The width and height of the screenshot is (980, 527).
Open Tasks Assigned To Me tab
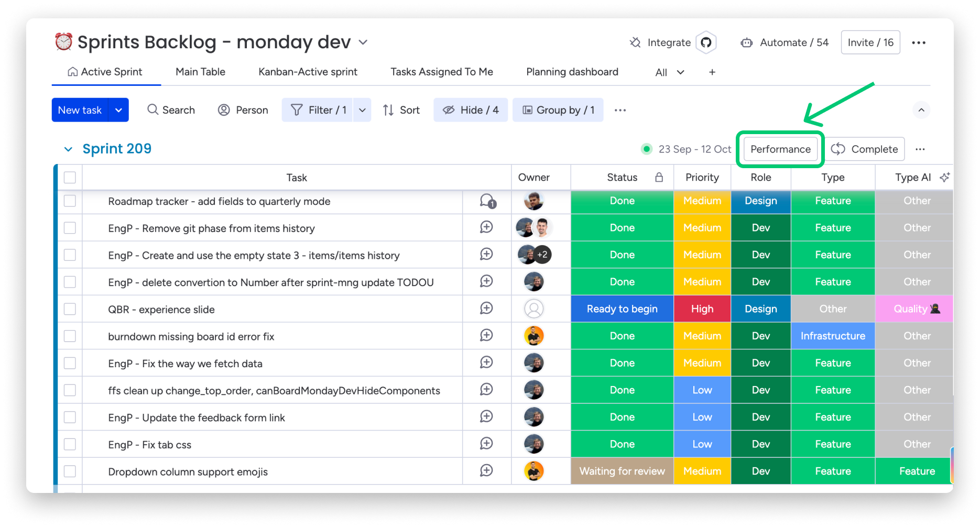[x=442, y=72]
